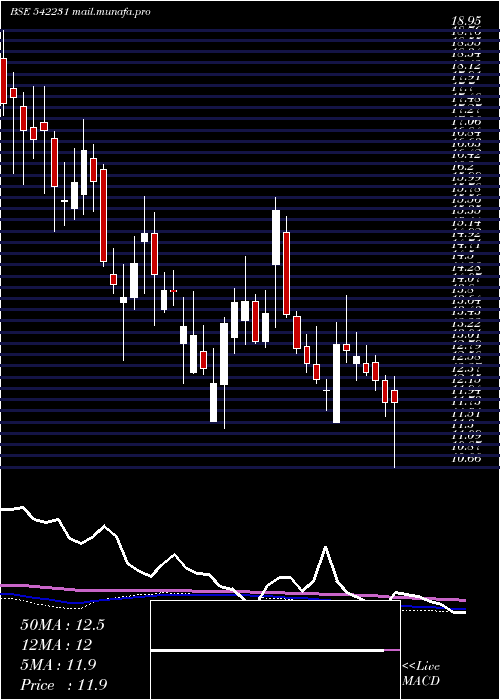Click the 12MA : 12 value
Screen dimensions: 500x700
point(56,645)
